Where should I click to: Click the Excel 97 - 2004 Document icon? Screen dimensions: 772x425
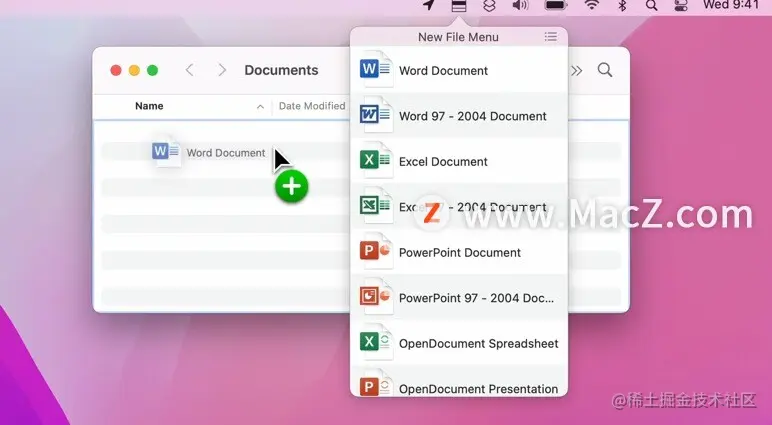pos(376,206)
